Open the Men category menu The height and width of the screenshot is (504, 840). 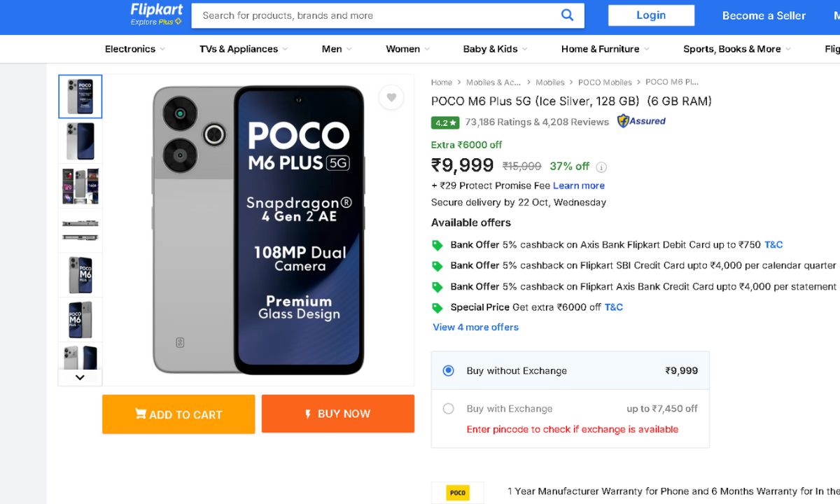(337, 49)
